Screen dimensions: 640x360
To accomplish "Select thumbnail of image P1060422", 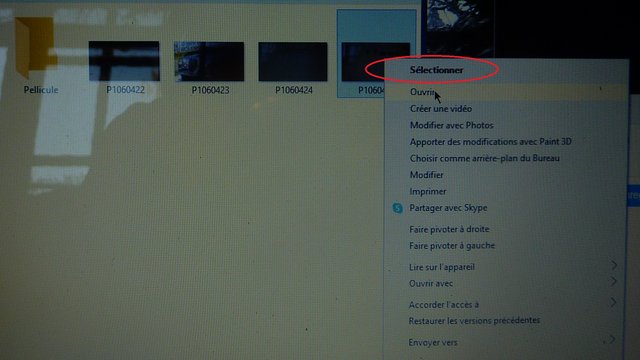I will 124,61.
